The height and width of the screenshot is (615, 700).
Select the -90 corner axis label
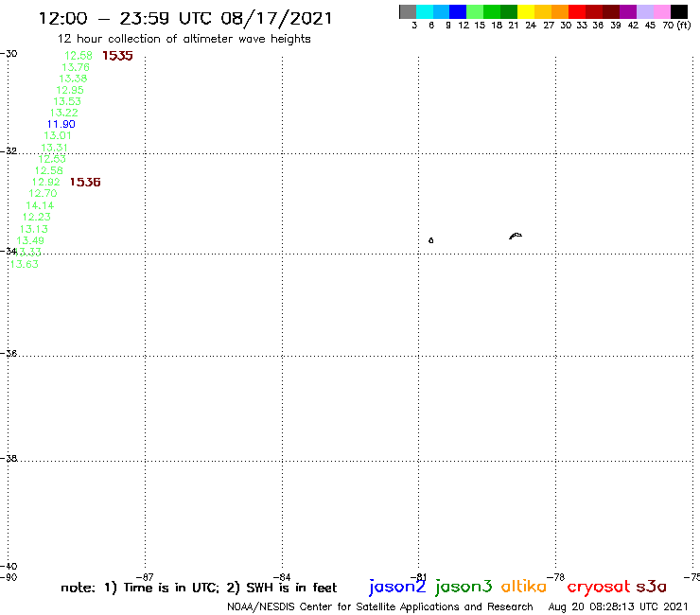9,577
